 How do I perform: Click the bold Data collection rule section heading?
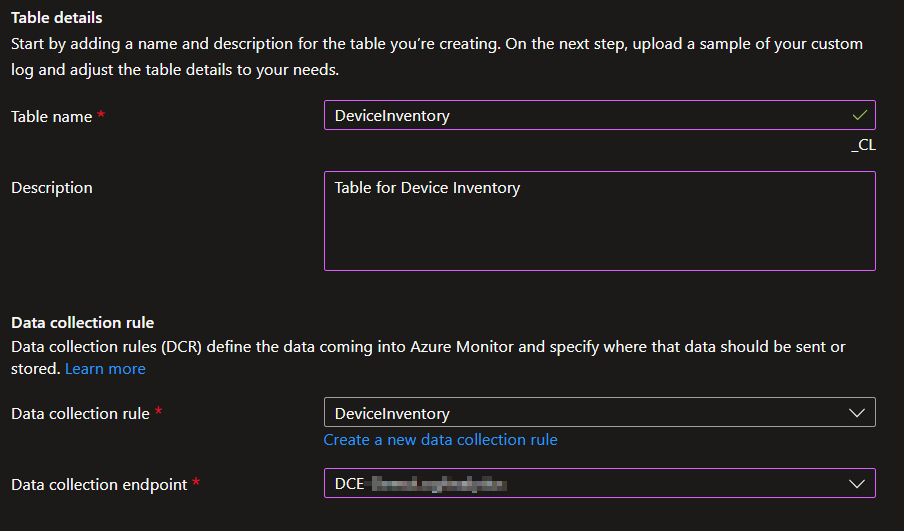(82, 323)
